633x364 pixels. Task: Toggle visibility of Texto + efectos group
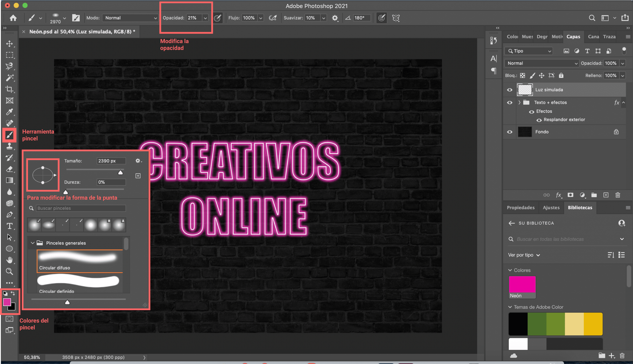coord(510,102)
